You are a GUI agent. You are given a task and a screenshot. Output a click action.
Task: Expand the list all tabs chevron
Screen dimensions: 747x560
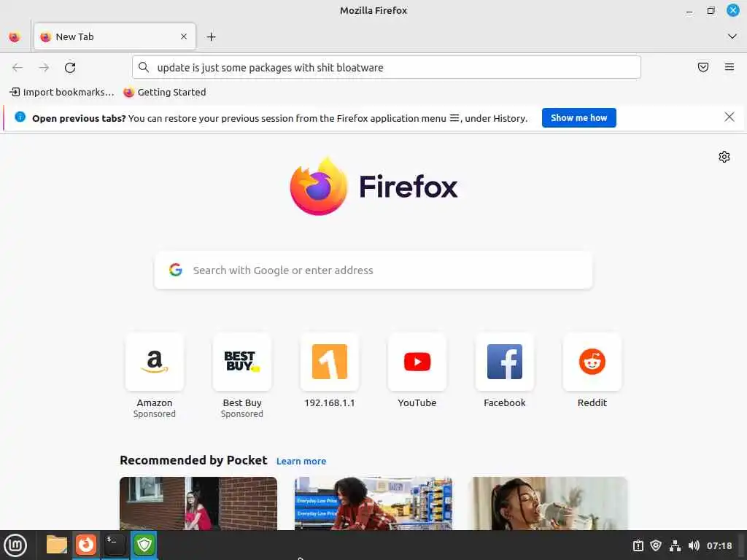pyautogui.click(x=732, y=36)
